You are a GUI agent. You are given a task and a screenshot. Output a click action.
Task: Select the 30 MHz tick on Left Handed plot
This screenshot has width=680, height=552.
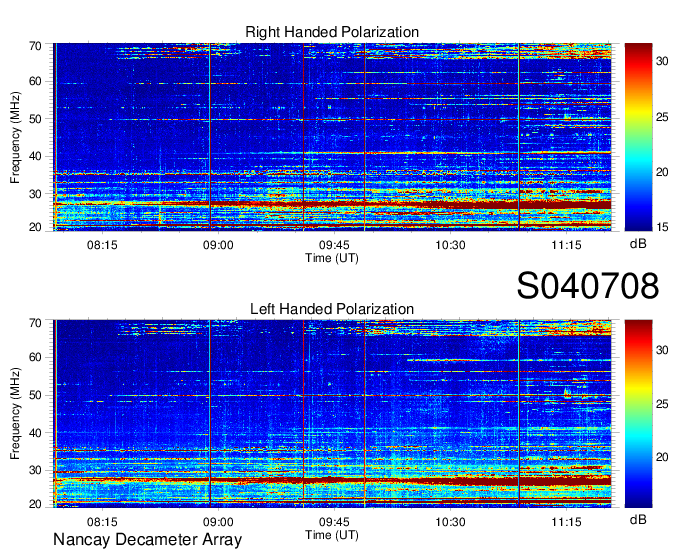click(35, 470)
